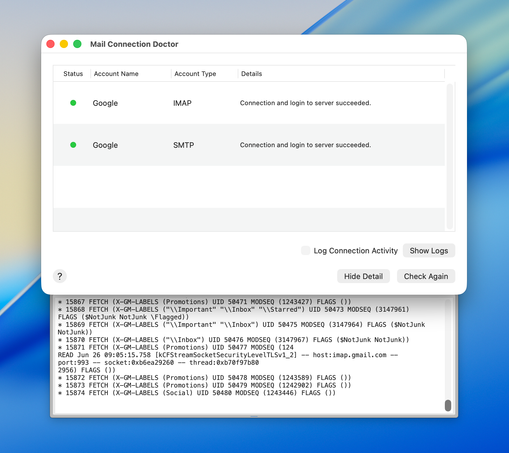This screenshot has width=509, height=453.
Task: Enable Log Connection Activity checkbox
Action: point(305,251)
